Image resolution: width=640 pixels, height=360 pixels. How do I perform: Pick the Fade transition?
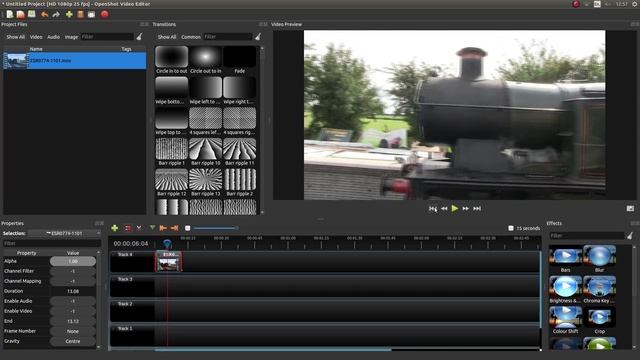click(x=240, y=60)
